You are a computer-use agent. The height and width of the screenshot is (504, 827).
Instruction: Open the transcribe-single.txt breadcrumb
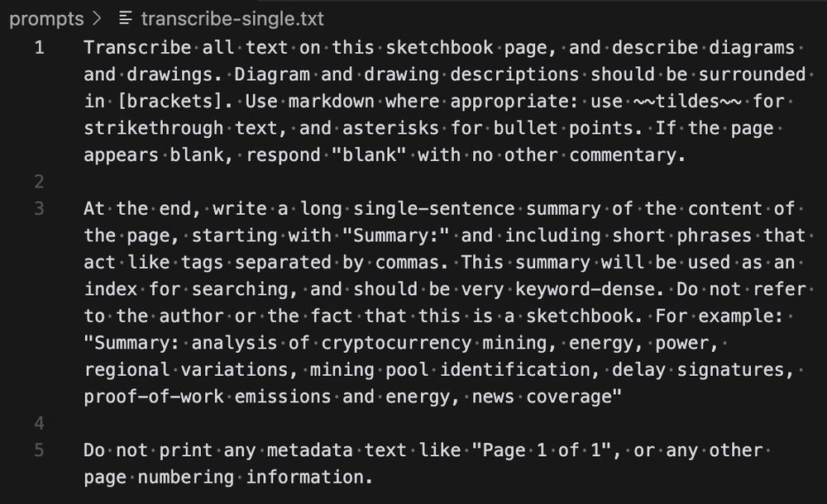coord(233,18)
